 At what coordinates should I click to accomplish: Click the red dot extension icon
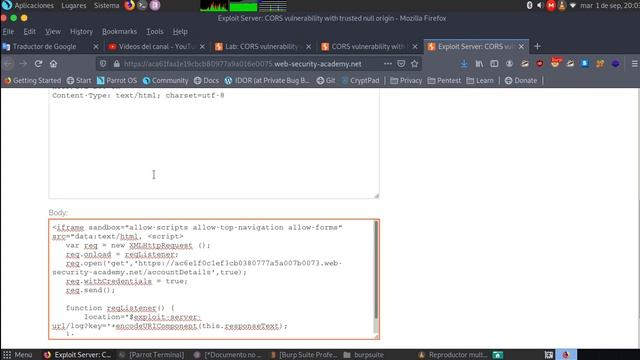pyautogui.click(x=540, y=64)
